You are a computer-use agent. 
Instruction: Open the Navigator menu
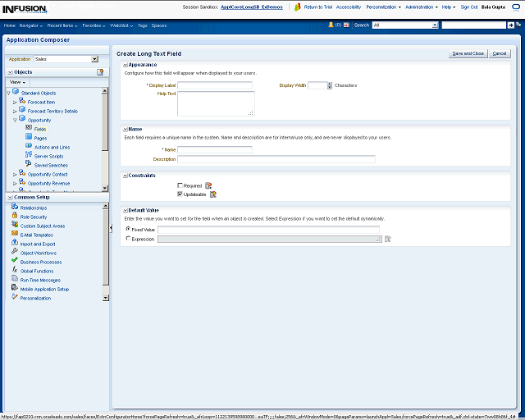pos(31,25)
